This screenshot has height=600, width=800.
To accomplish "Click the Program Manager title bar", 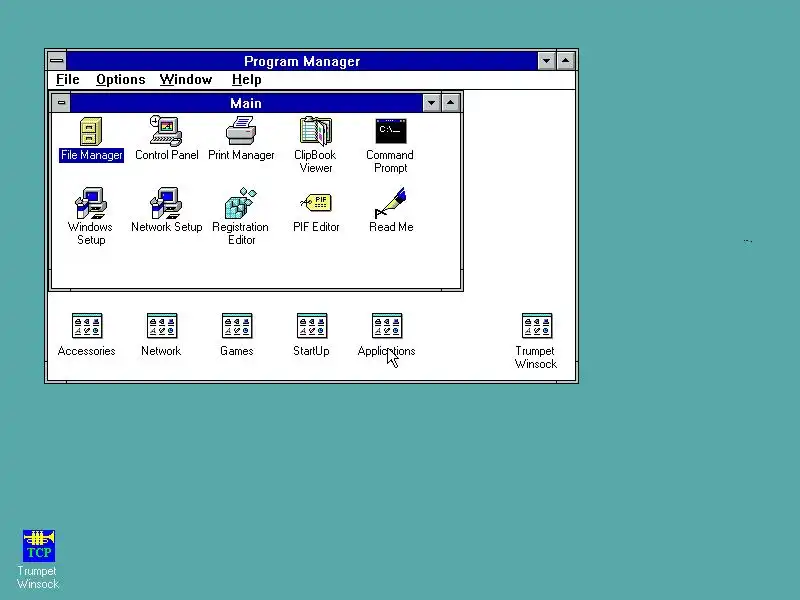I will point(302,61).
